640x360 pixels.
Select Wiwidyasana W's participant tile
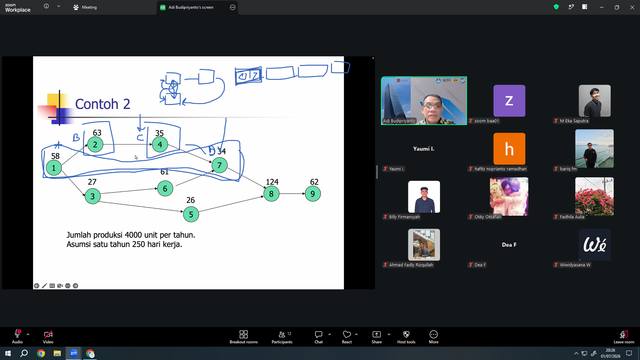[594, 245]
